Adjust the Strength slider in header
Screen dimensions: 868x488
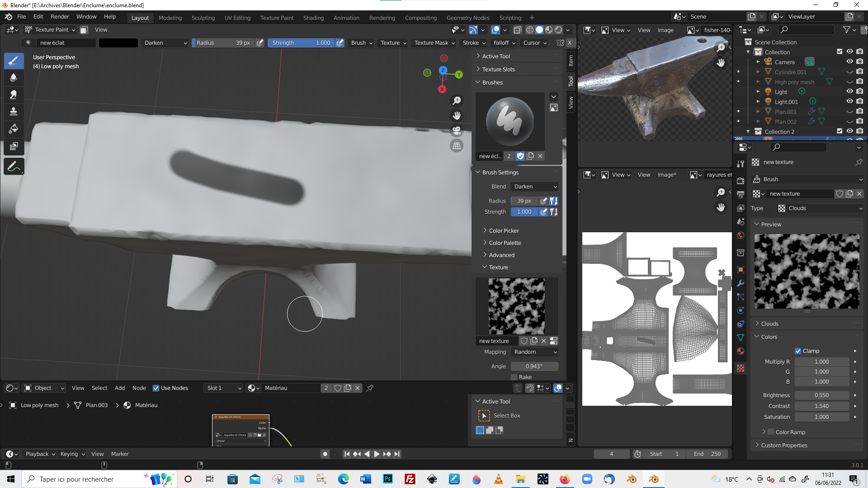click(x=301, y=43)
